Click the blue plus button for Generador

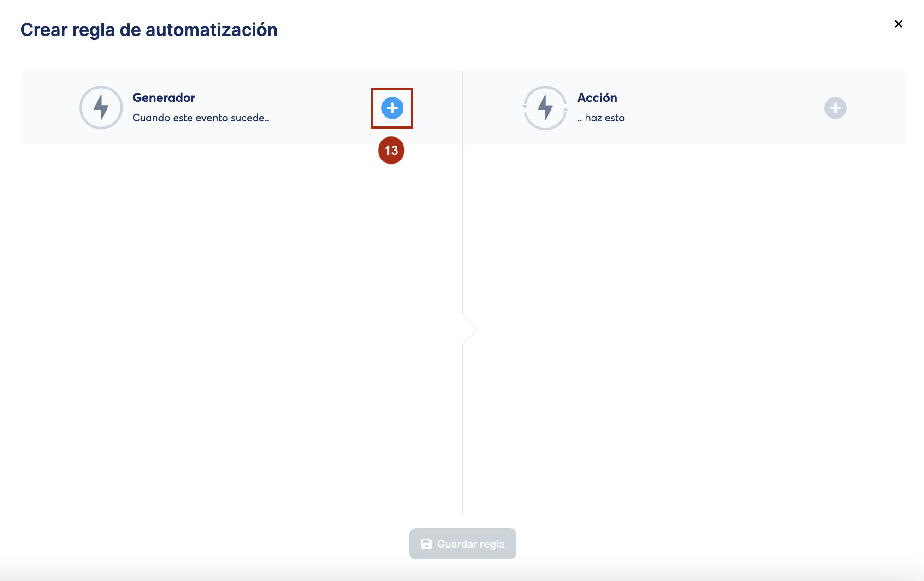pyautogui.click(x=392, y=108)
